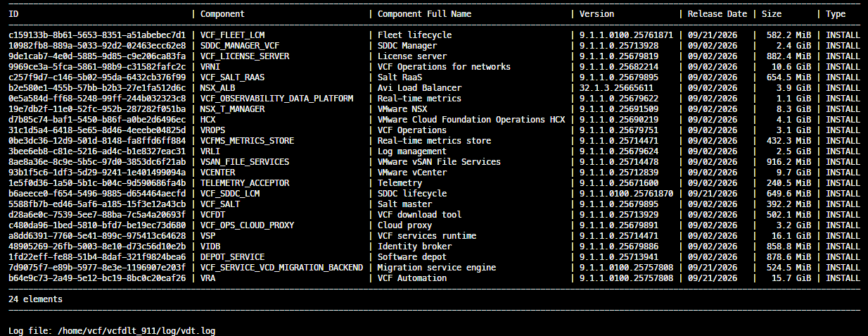The height and width of the screenshot is (336, 868).
Task: Click the VSP component cell
Action: 208,236
